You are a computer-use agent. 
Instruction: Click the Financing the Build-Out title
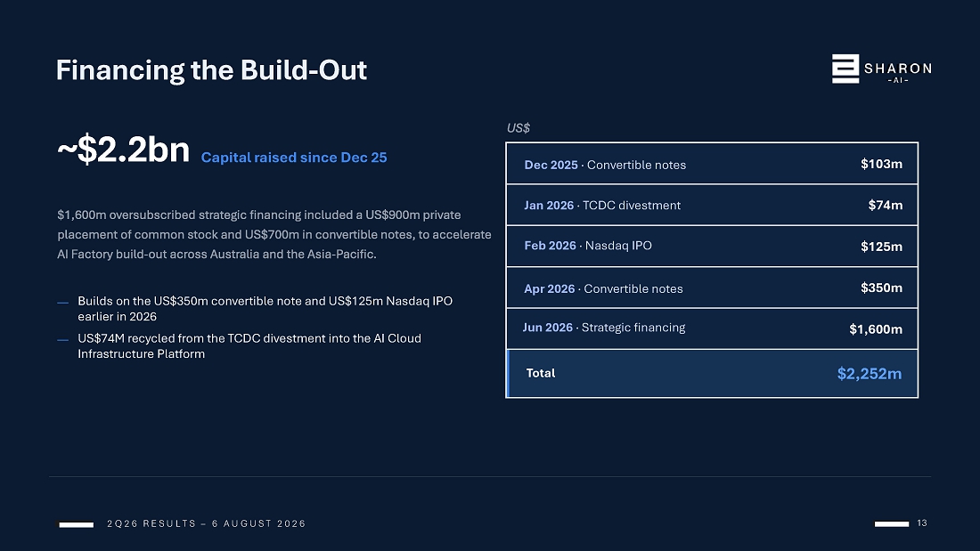tap(211, 70)
